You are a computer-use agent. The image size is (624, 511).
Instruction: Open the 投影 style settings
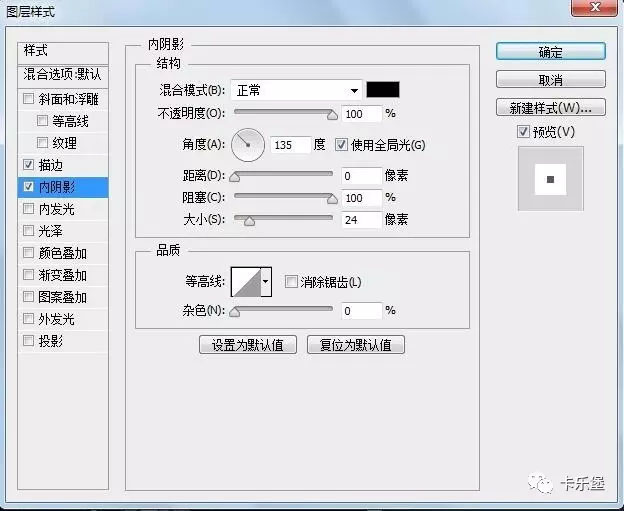tap(51, 341)
